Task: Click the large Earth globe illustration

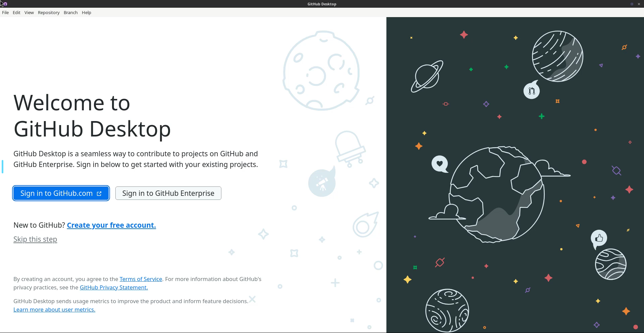Action: 496,194
